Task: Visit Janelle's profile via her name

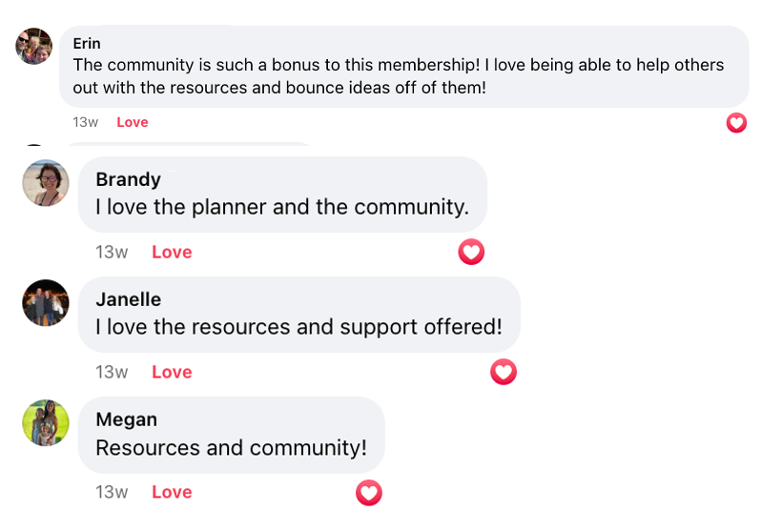Action: coord(128,299)
